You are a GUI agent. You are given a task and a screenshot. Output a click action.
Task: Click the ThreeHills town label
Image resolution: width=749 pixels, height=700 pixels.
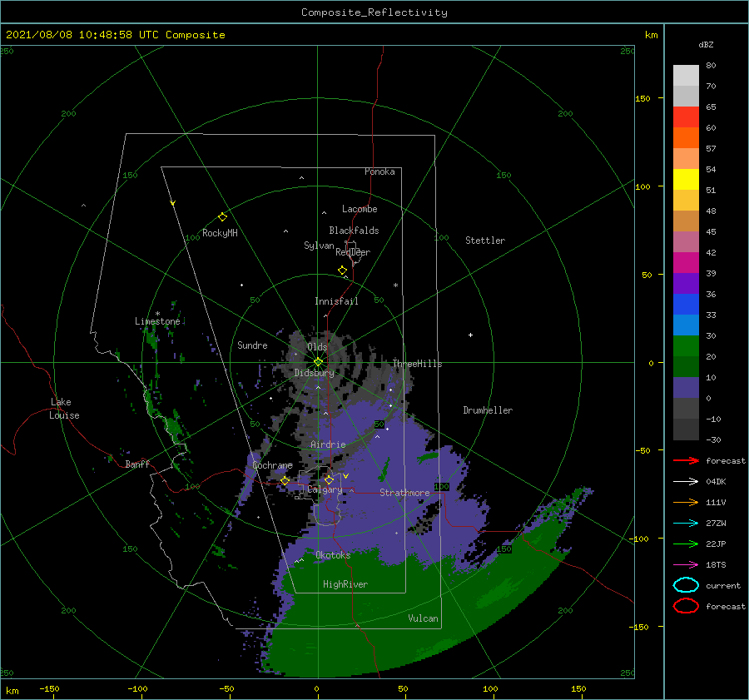[418, 364]
